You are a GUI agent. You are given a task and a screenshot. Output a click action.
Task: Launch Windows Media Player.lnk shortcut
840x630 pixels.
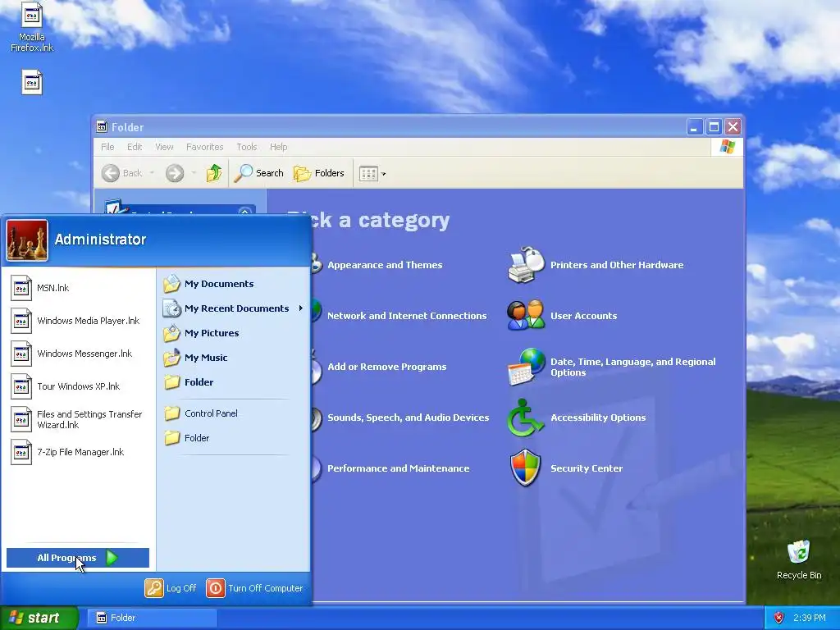point(78,321)
